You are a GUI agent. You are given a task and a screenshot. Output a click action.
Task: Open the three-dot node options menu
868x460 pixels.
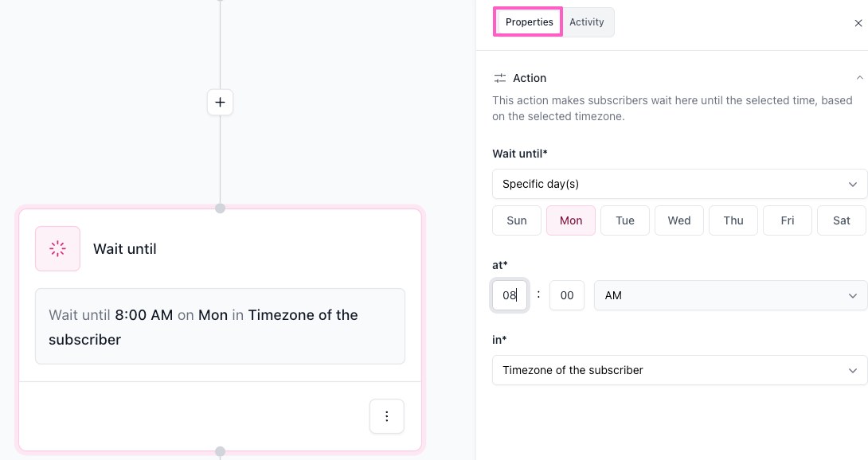[387, 416]
